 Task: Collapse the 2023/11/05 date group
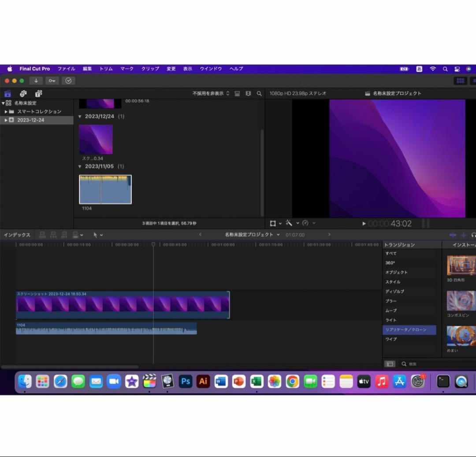click(x=80, y=166)
